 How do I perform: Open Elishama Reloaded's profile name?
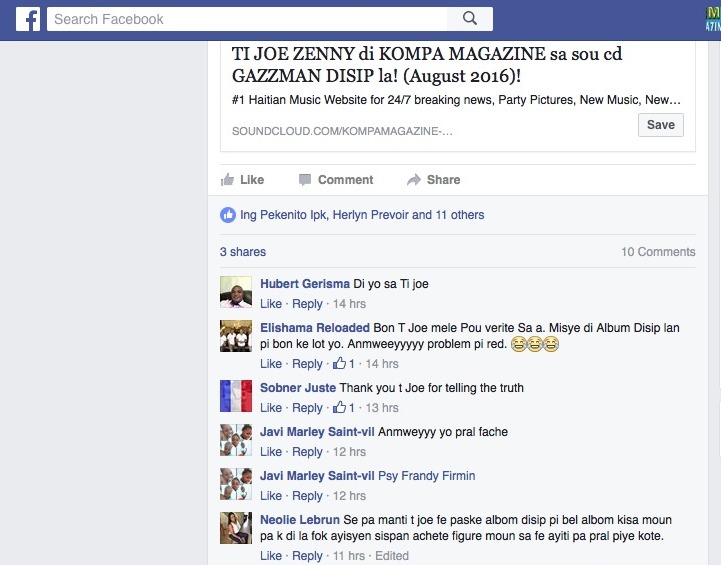pos(315,328)
